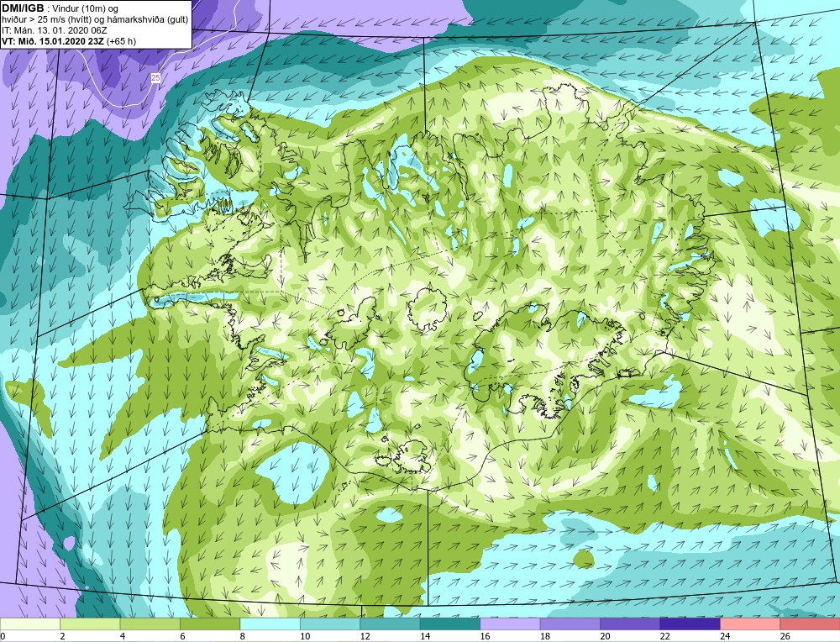This screenshot has height=642, width=840.
Task: Click the 8–10 m/s light cyan swatch
Action: pos(270,624)
